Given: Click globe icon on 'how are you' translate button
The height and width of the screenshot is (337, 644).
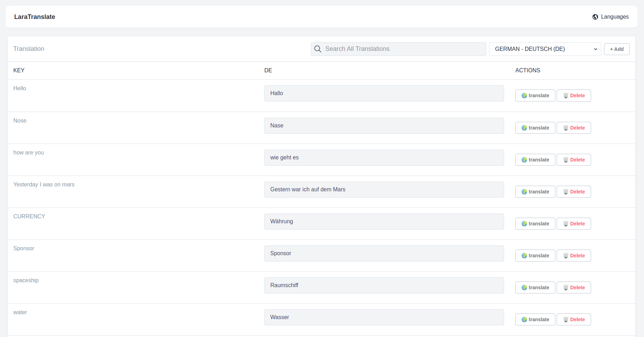Looking at the screenshot, I should (x=524, y=160).
